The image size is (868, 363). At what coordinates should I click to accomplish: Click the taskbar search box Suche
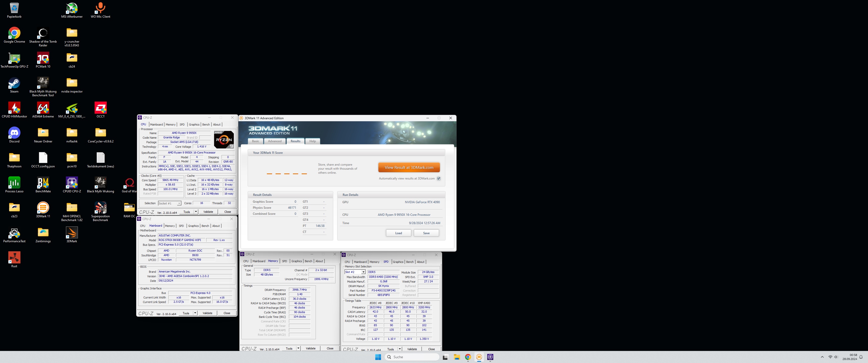click(x=412, y=357)
